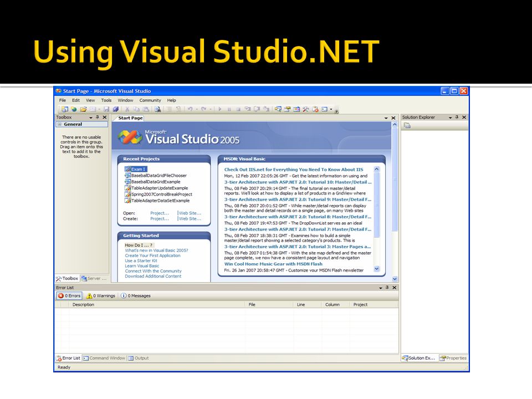Open the Exam I recent project
The width and height of the screenshot is (532, 399).
tap(135, 169)
